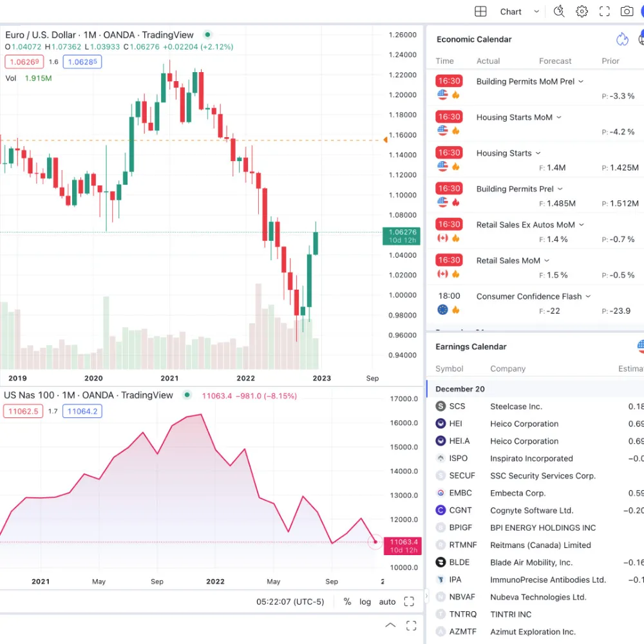Open chart settings gear icon
This screenshot has width=644, height=644.
[x=582, y=12]
